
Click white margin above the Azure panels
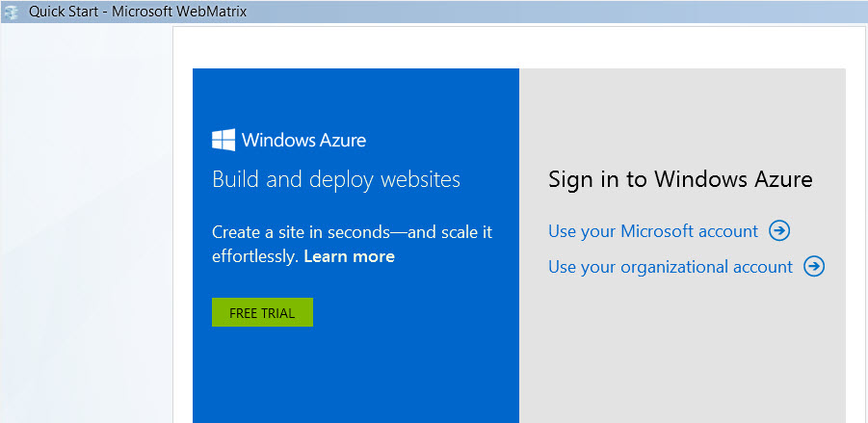[x=520, y=46]
